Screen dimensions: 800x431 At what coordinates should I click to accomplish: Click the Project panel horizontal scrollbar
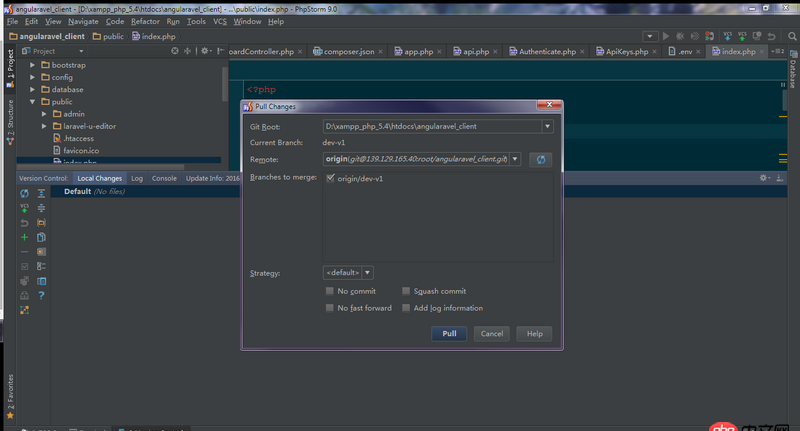click(x=101, y=167)
